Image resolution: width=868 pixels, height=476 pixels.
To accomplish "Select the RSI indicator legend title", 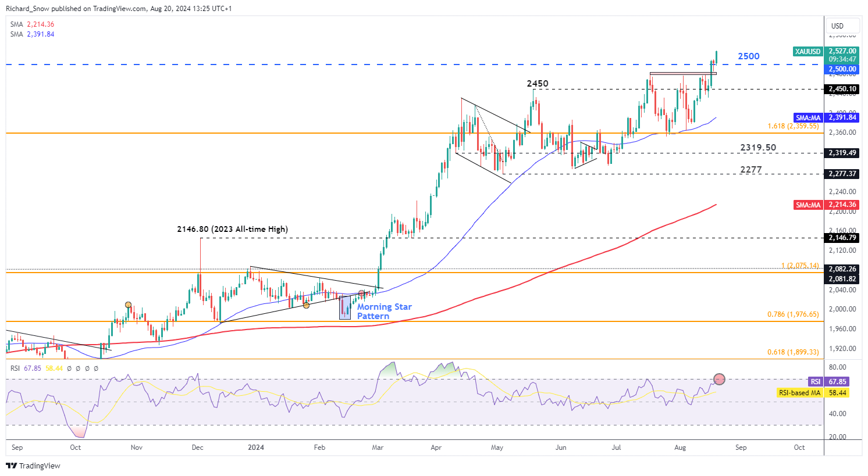I will click(15, 368).
